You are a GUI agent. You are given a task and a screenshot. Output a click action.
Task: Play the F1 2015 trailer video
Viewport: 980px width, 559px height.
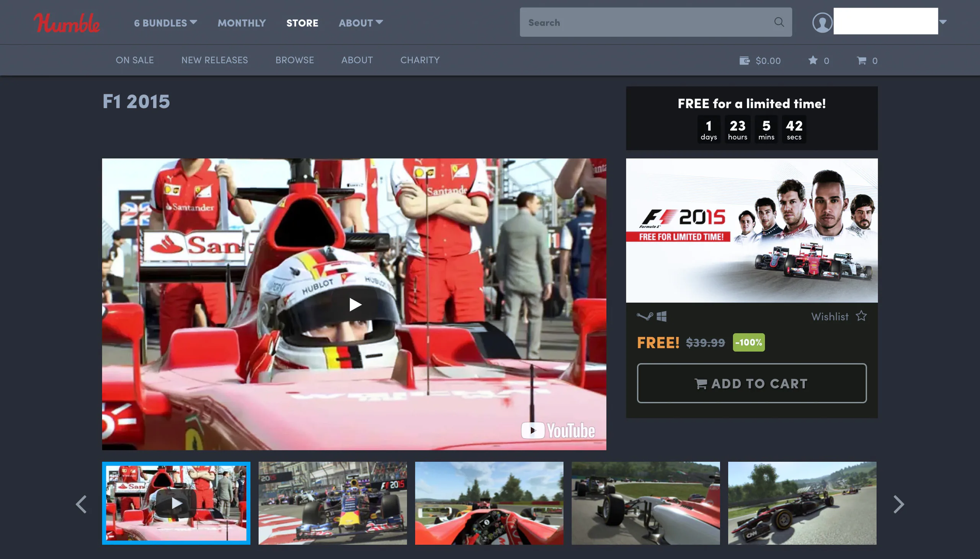(x=355, y=305)
